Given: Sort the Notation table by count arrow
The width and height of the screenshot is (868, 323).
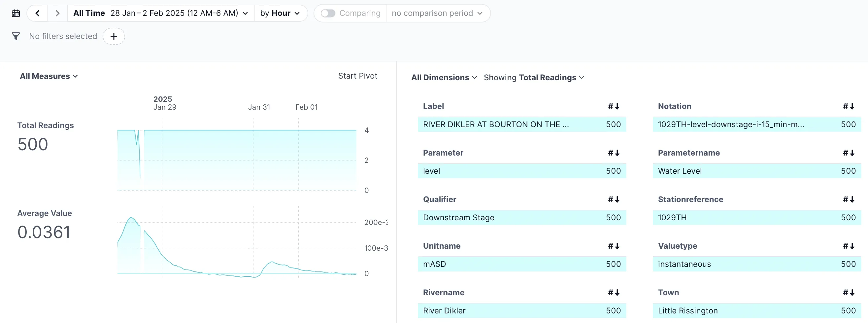Looking at the screenshot, I should pyautogui.click(x=849, y=106).
